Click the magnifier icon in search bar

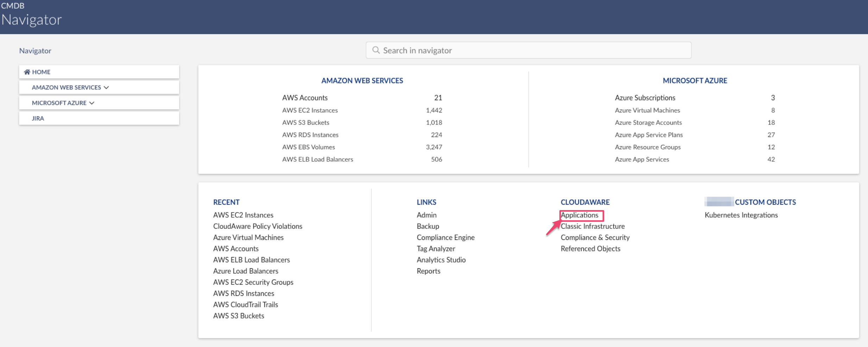tap(376, 50)
